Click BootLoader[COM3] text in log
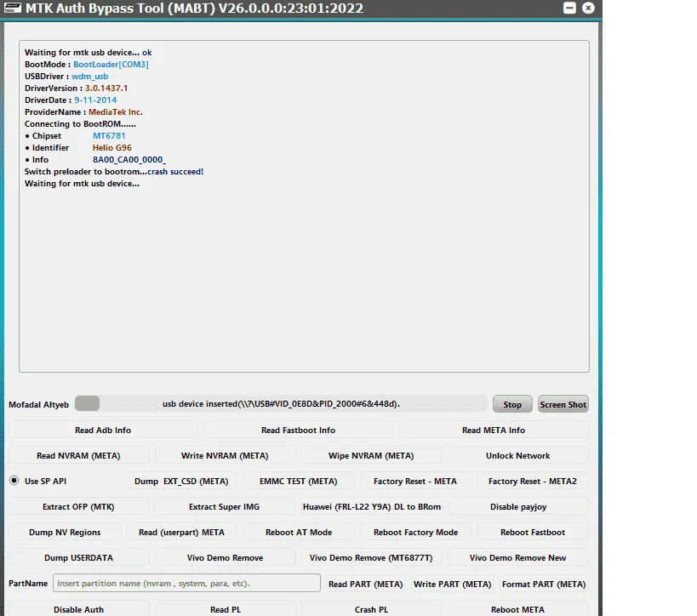This screenshot has width=697, height=616. (111, 64)
